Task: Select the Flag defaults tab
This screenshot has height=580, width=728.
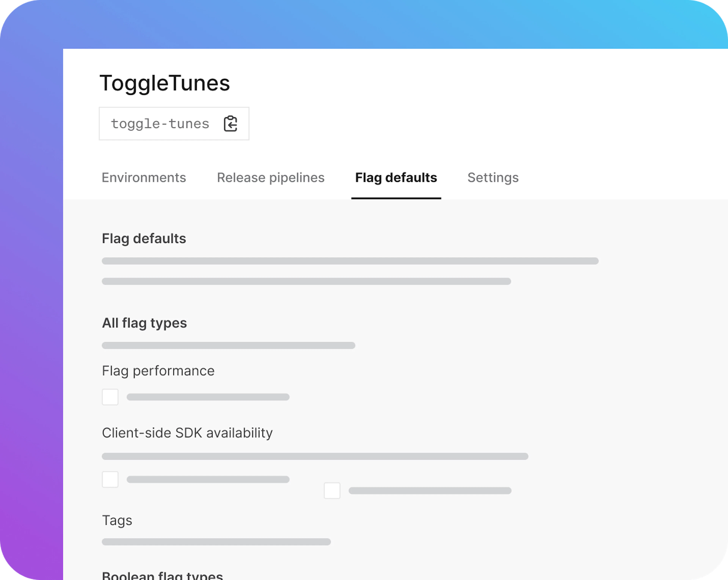Action: pos(396,178)
